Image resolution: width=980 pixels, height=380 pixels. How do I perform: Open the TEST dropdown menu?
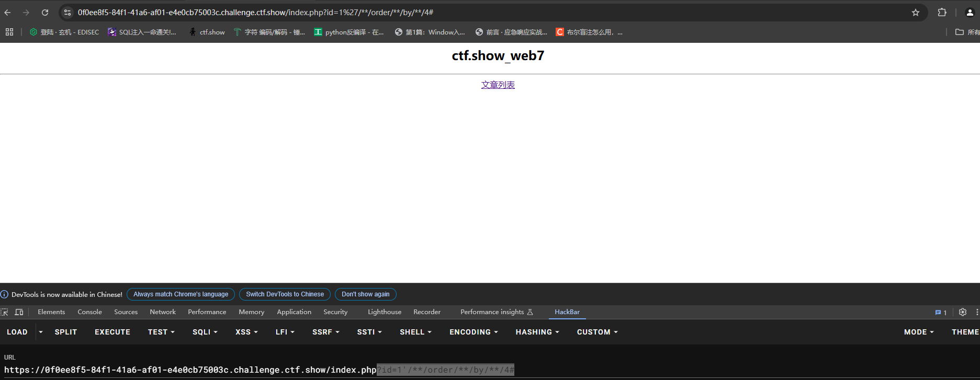(x=161, y=332)
